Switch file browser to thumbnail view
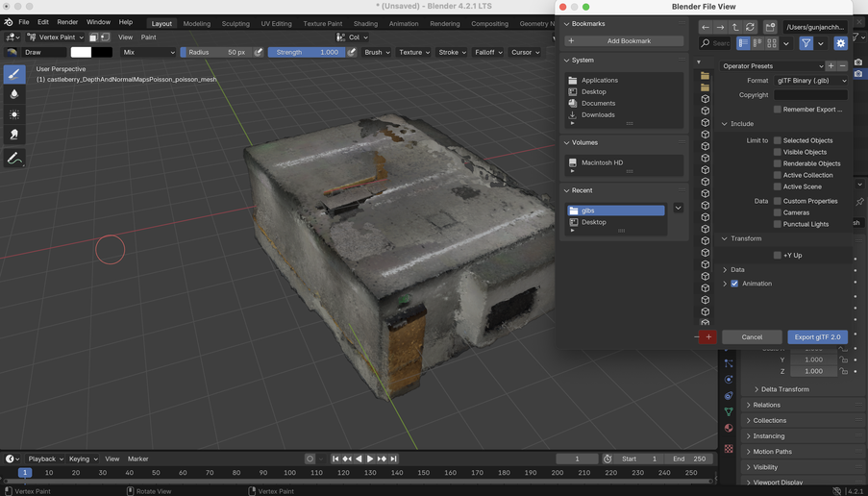868x496 pixels. point(772,43)
